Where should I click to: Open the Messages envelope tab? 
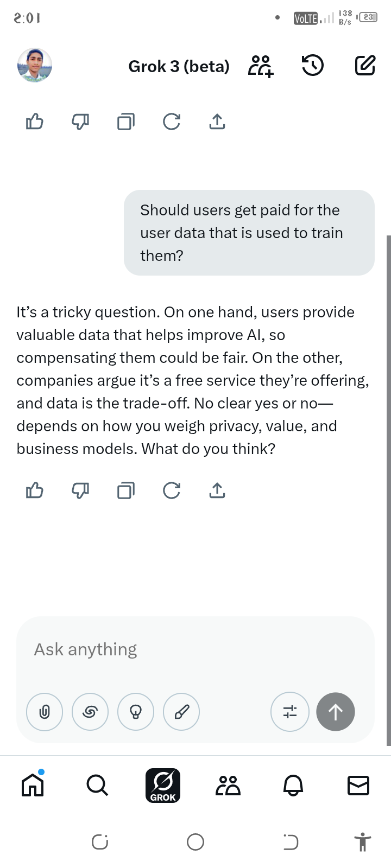358,784
